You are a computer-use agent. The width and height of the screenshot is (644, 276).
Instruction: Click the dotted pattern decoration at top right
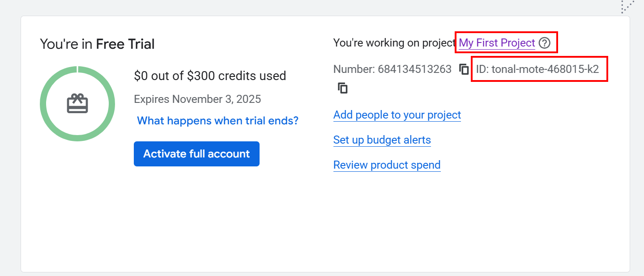coord(627,7)
